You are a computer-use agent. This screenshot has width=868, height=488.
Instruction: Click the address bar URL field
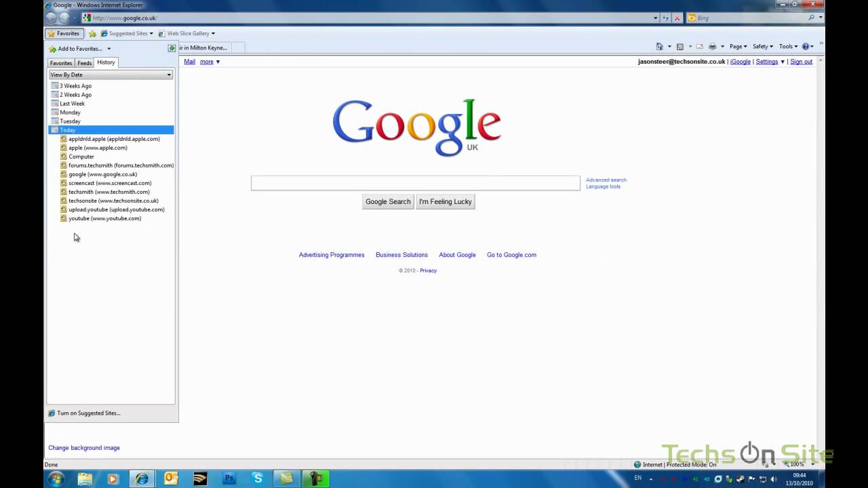click(x=371, y=18)
